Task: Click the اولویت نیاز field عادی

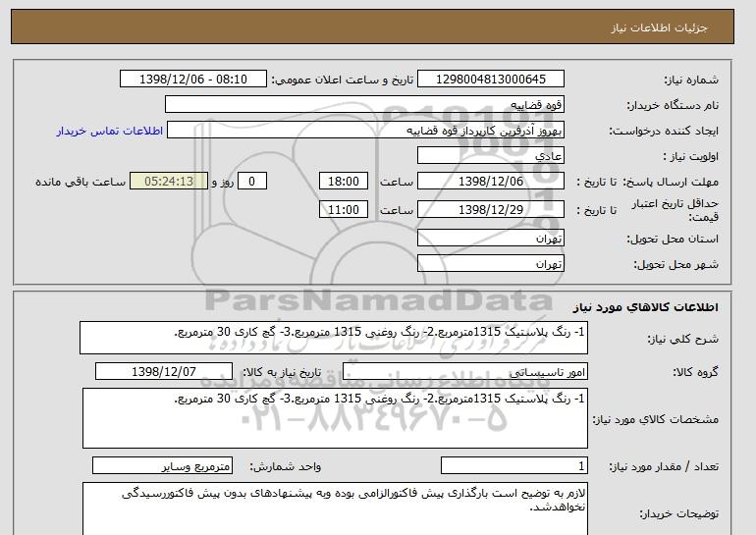Action: point(490,156)
